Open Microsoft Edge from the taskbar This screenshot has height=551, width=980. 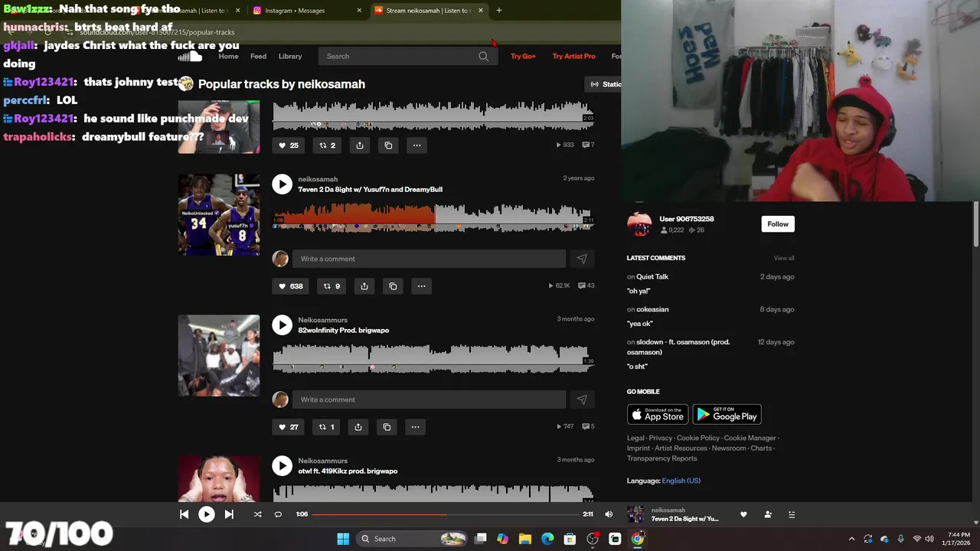(x=547, y=539)
